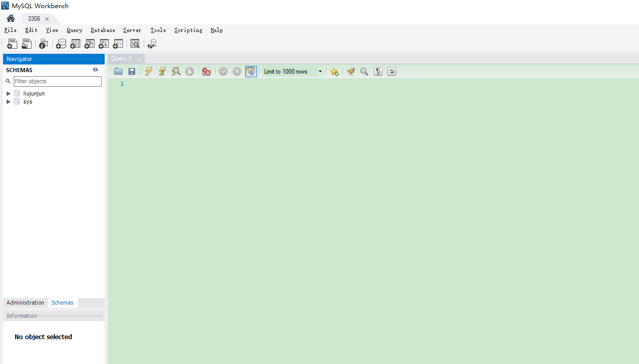
Task: Open the Database menu
Action: pyautogui.click(x=103, y=30)
